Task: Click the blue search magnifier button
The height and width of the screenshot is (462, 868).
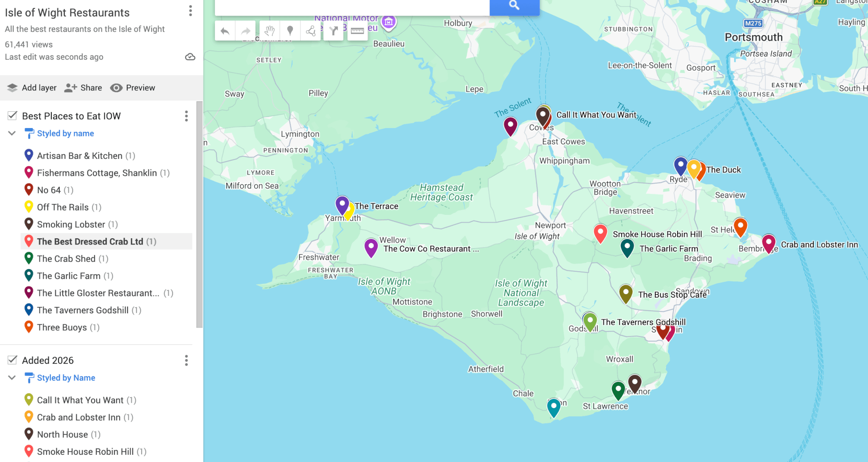Action: pyautogui.click(x=514, y=6)
